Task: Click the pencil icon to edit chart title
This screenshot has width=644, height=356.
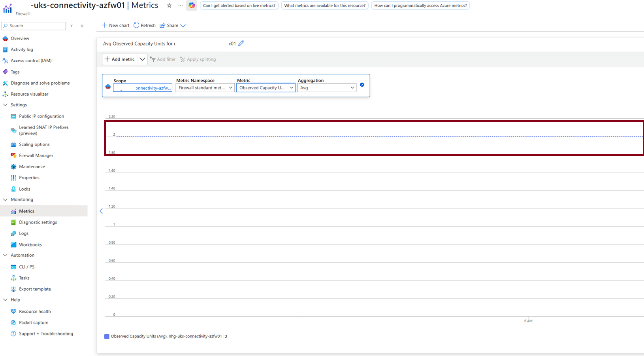Action: [241, 44]
